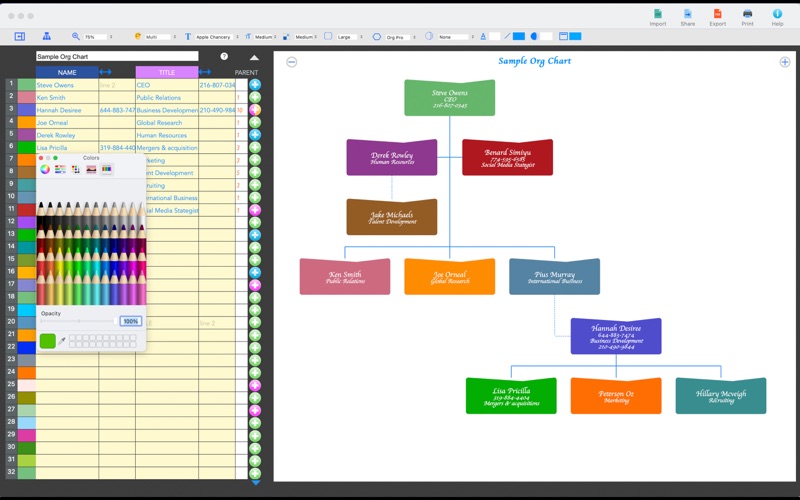This screenshot has height=500, width=800.
Task: Click the current green color swatch
Action: pos(47,341)
